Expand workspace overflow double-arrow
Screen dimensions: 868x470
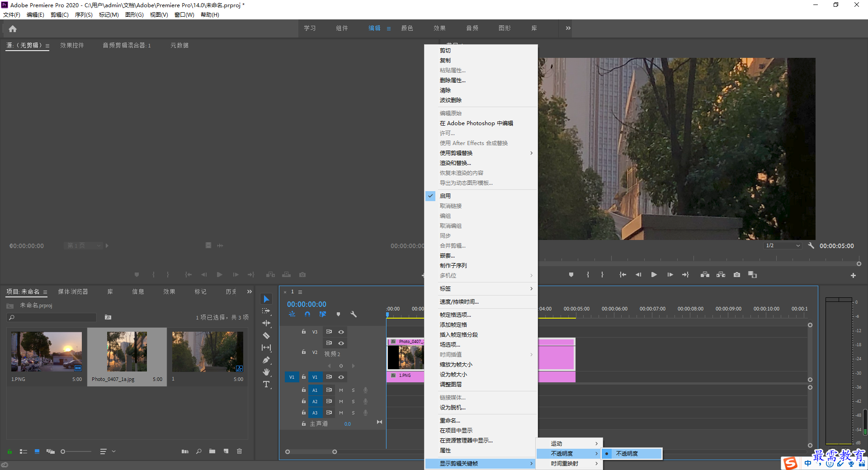[568, 28]
